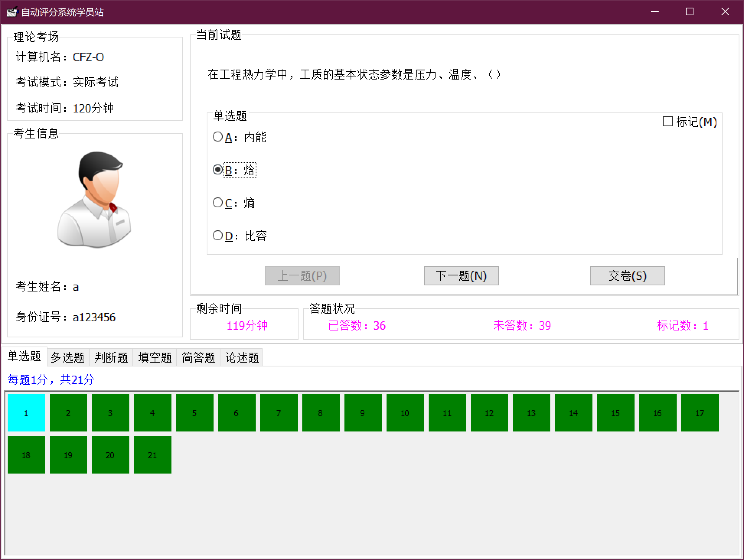Go to next question 下一题(N)
Screen dimensions: 744x560
click(461, 276)
